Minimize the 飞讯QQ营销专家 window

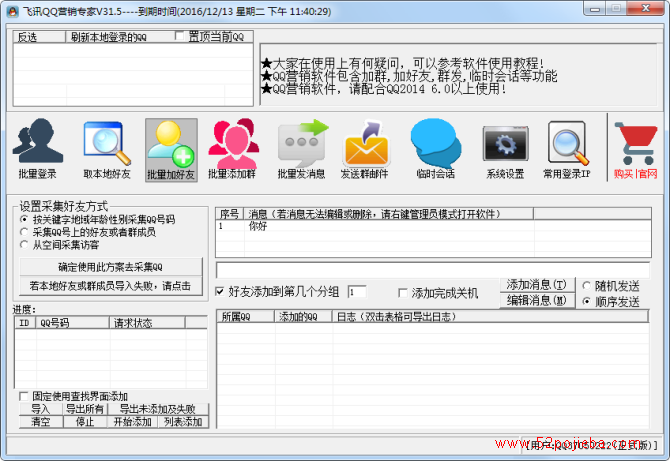click(x=594, y=8)
